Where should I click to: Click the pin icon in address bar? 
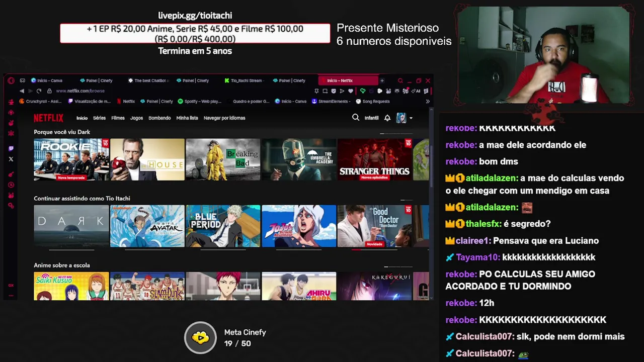[x=316, y=91]
